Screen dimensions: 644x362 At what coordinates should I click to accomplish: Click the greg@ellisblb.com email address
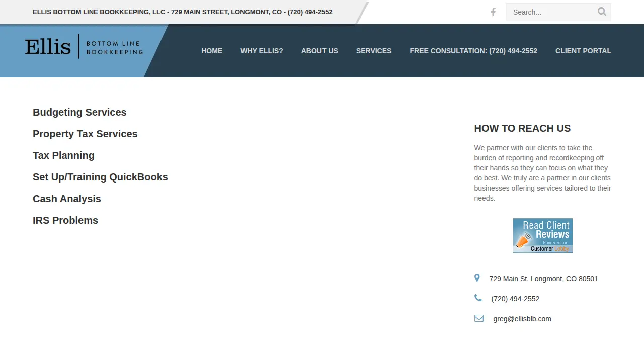(x=522, y=319)
